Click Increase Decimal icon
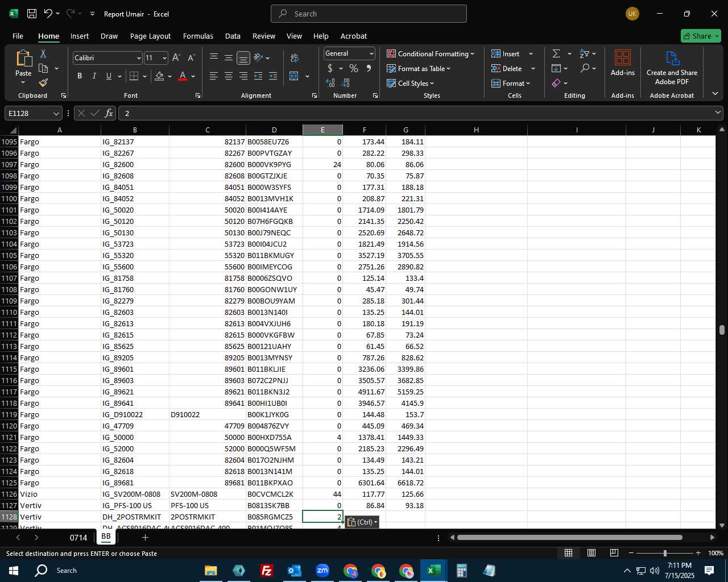The width and height of the screenshot is (728, 582). (x=330, y=83)
